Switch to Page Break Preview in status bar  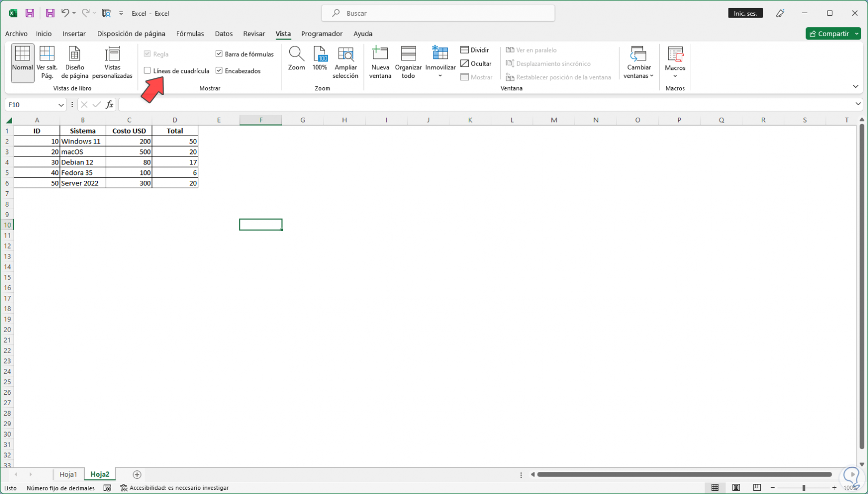click(757, 488)
